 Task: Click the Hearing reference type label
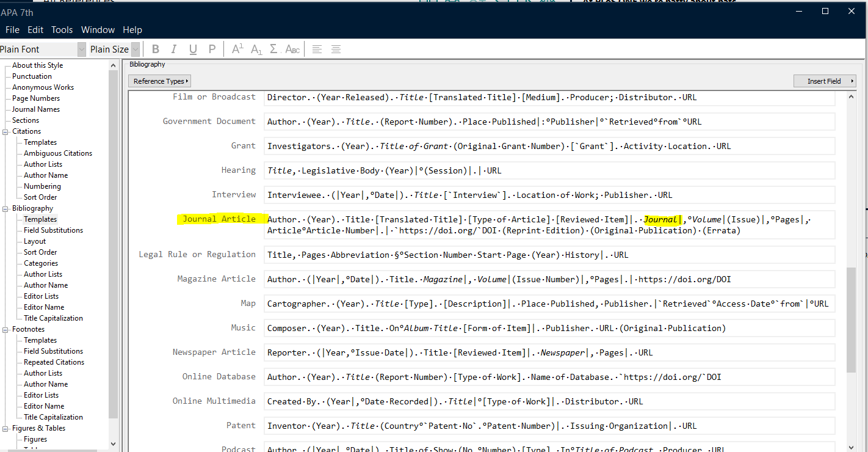click(239, 170)
